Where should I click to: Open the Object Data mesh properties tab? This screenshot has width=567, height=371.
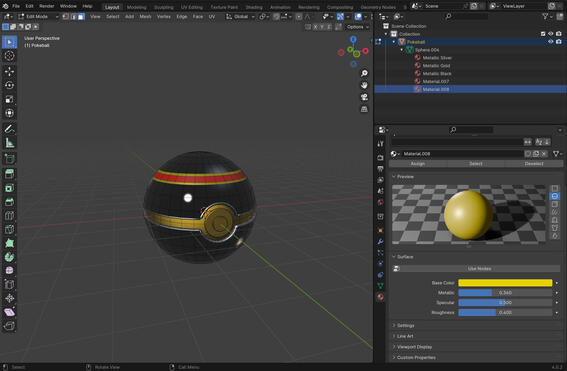[x=380, y=286]
